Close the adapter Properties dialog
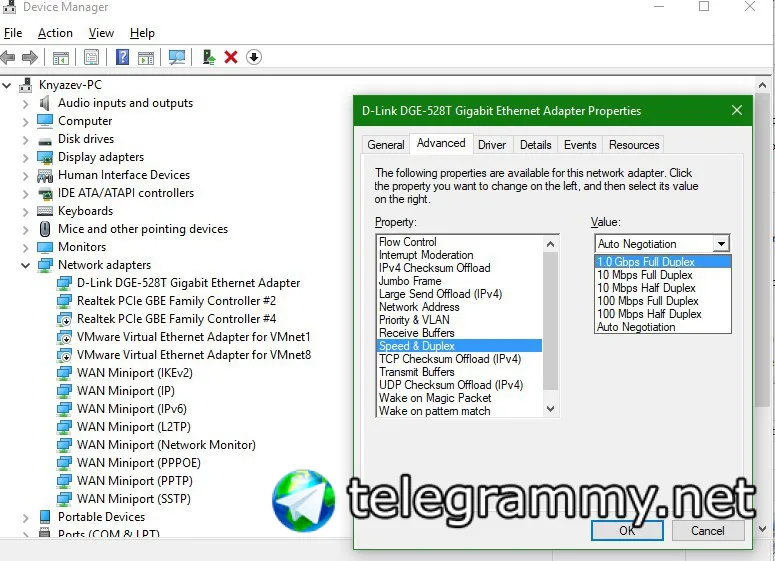The width and height of the screenshot is (775, 561). pyautogui.click(x=737, y=110)
